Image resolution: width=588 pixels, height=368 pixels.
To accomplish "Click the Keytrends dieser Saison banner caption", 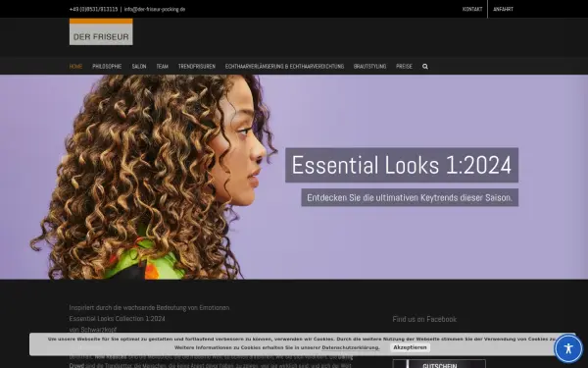I will tap(410, 197).
